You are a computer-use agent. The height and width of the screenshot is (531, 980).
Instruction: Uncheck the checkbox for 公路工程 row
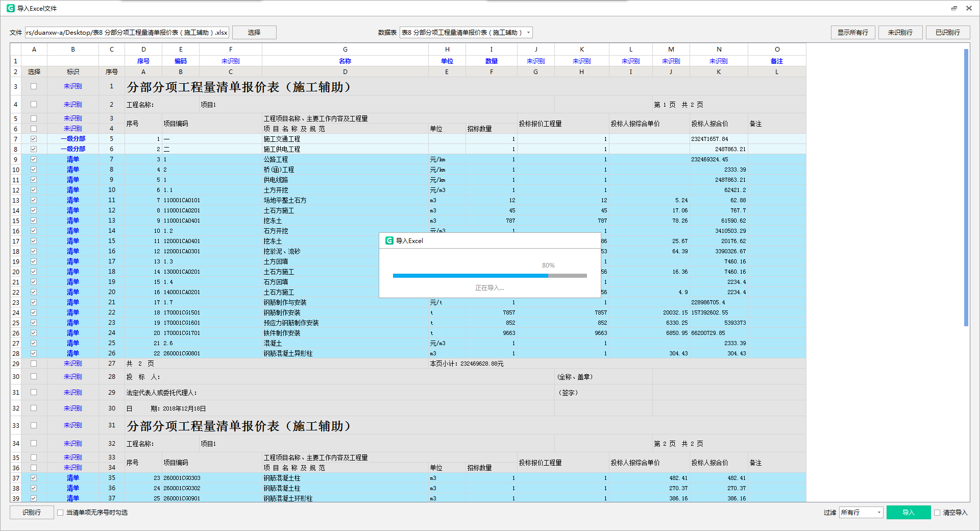pyautogui.click(x=34, y=159)
